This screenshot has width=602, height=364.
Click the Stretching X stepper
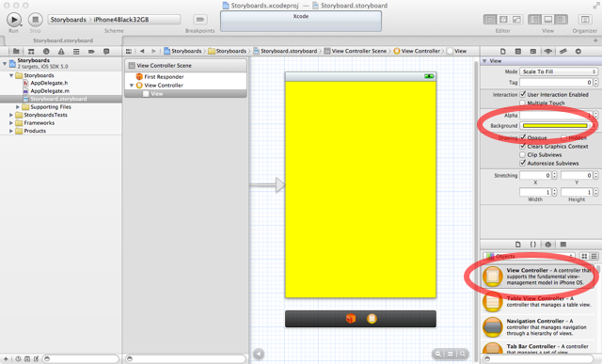tap(554, 176)
